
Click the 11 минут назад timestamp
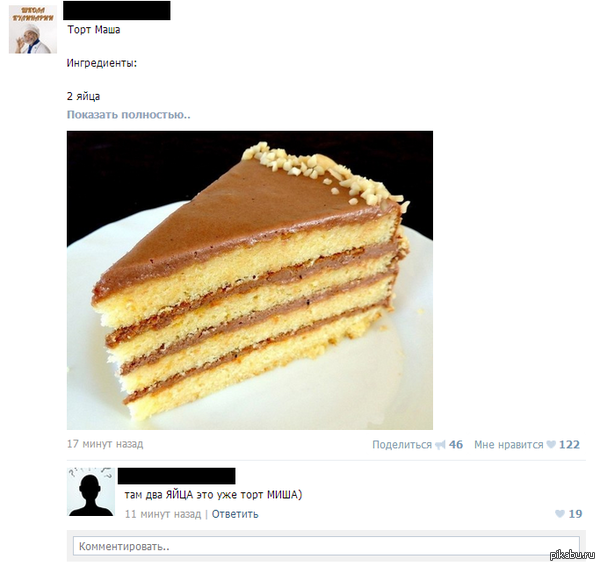(x=163, y=514)
